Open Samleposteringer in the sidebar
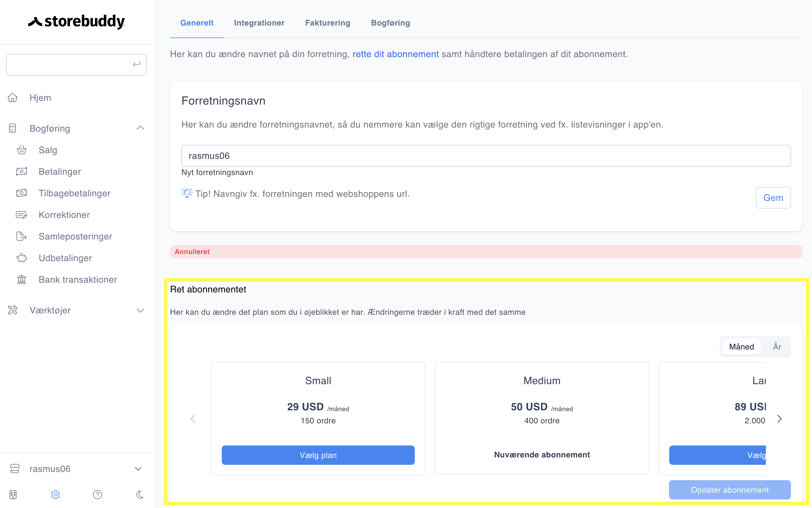Screen dimensions: 812x508 coord(75,236)
